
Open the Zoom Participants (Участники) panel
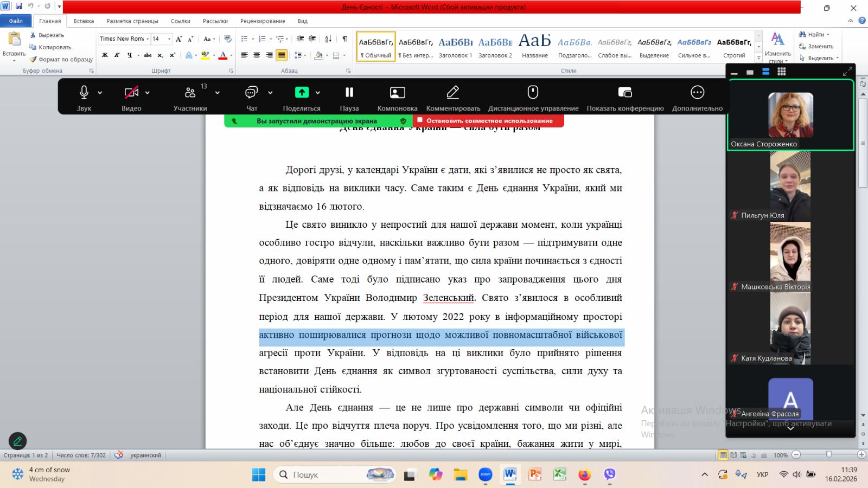point(190,93)
